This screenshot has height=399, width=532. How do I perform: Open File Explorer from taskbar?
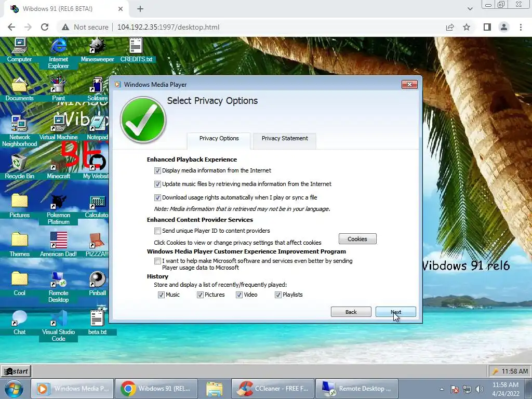[215, 389]
